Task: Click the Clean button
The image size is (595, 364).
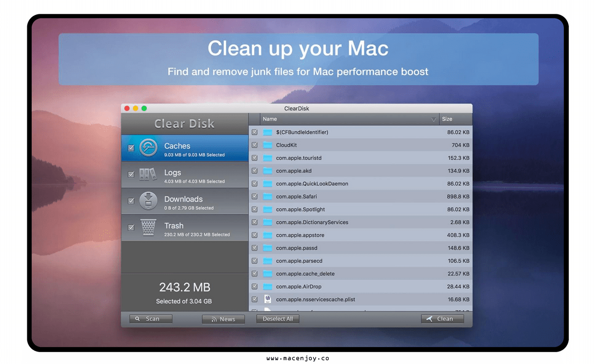Action: point(442,319)
